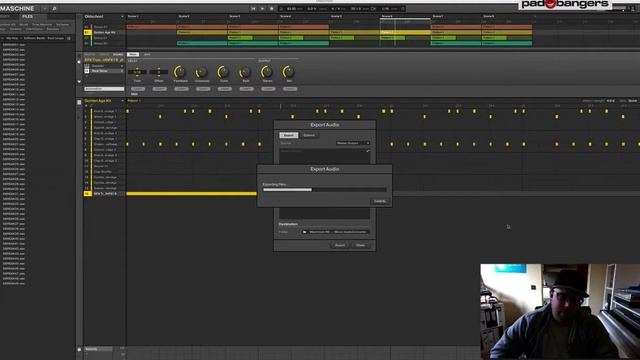640x360 pixels.
Task: Click the play transport button
Action: [x=262, y=9]
